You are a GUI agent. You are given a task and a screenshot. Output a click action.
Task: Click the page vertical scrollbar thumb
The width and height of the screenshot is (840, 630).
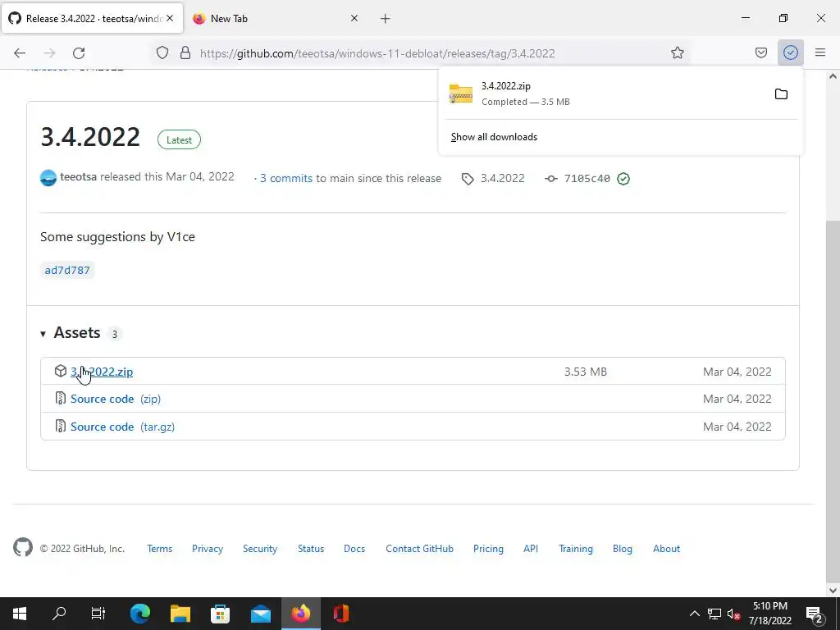click(833, 400)
